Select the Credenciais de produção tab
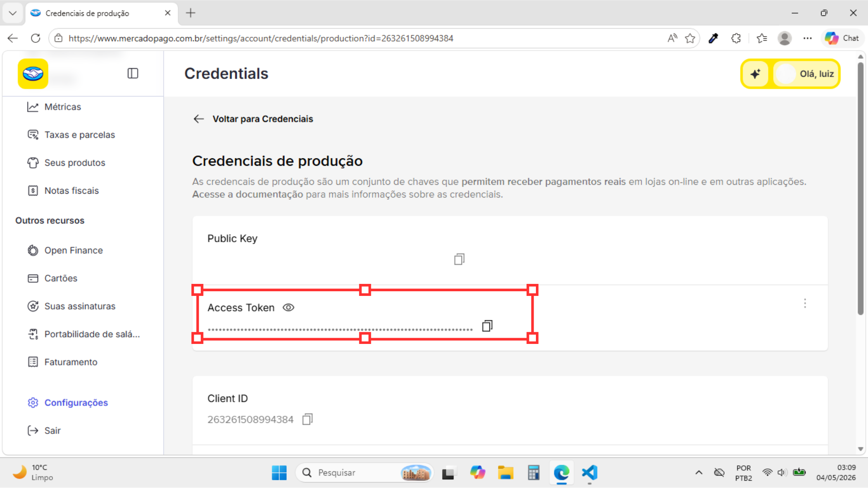Viewport: 868px width, 488px height. 102,13
